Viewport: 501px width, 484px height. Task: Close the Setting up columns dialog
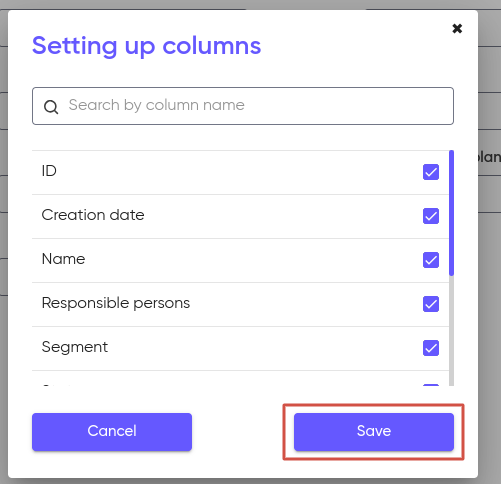[457, 28]
